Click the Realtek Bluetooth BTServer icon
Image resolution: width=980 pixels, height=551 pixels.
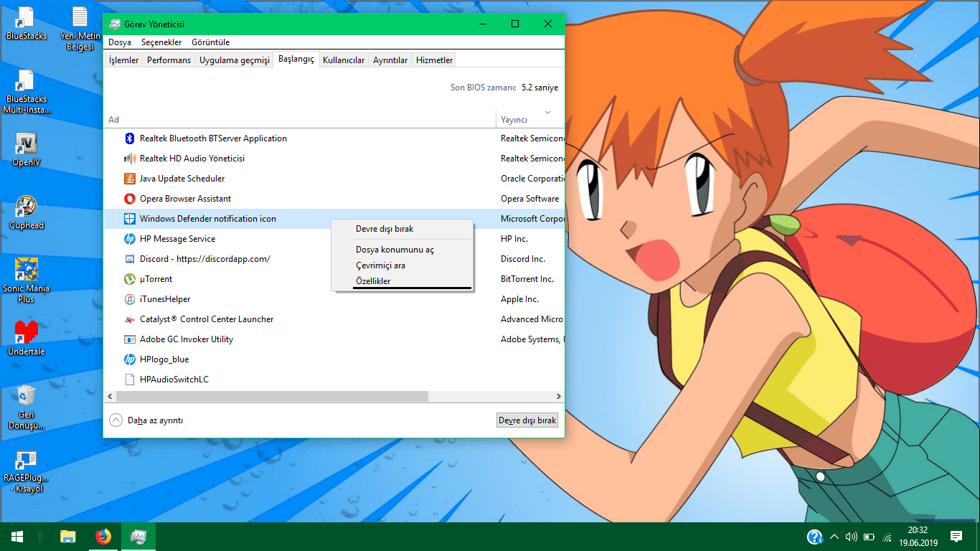pyautogui.click(x=130, y=138)
